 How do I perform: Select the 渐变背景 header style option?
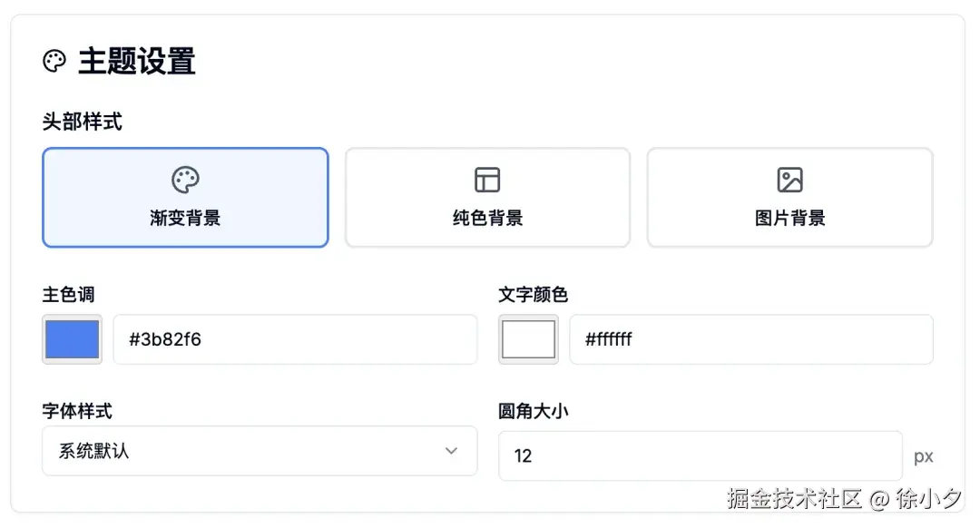pos(184,197)
